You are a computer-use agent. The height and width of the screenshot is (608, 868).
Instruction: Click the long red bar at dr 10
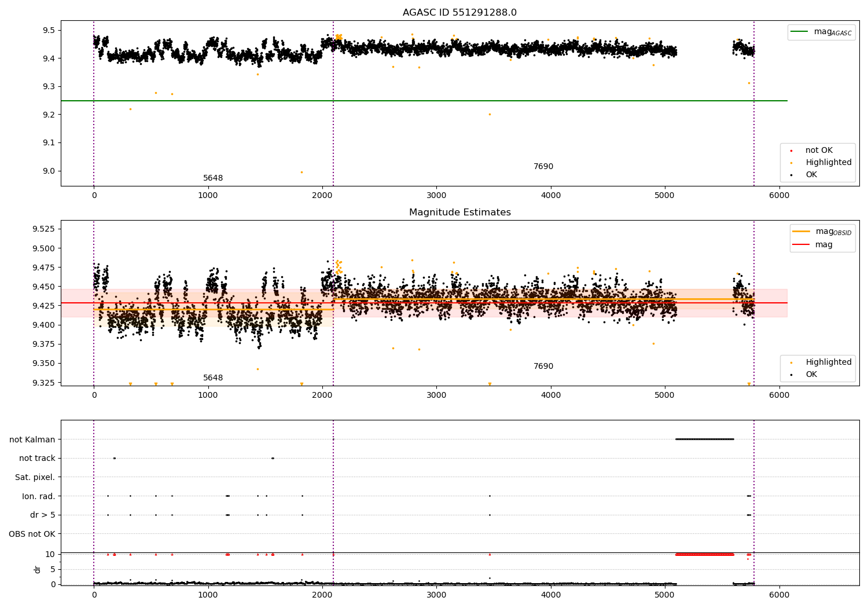(705, 554)
